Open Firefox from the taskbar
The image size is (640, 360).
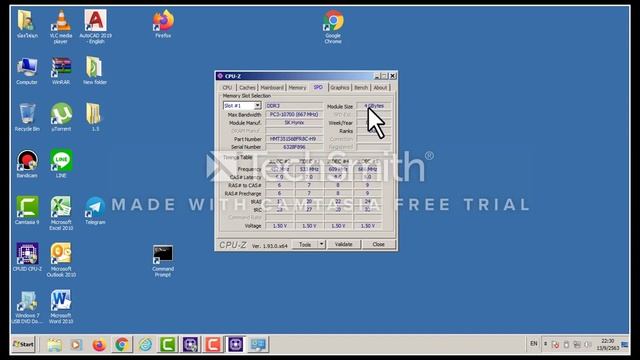[x=99, y=345]
